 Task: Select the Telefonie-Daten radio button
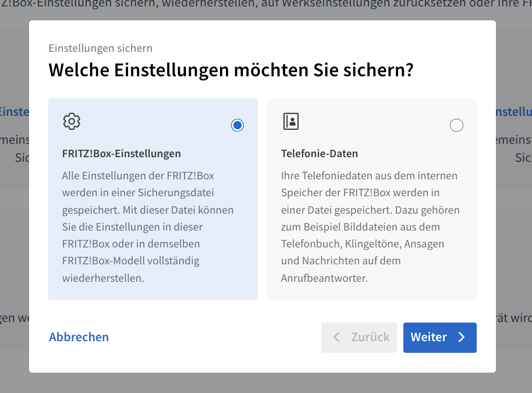[456, 125]
